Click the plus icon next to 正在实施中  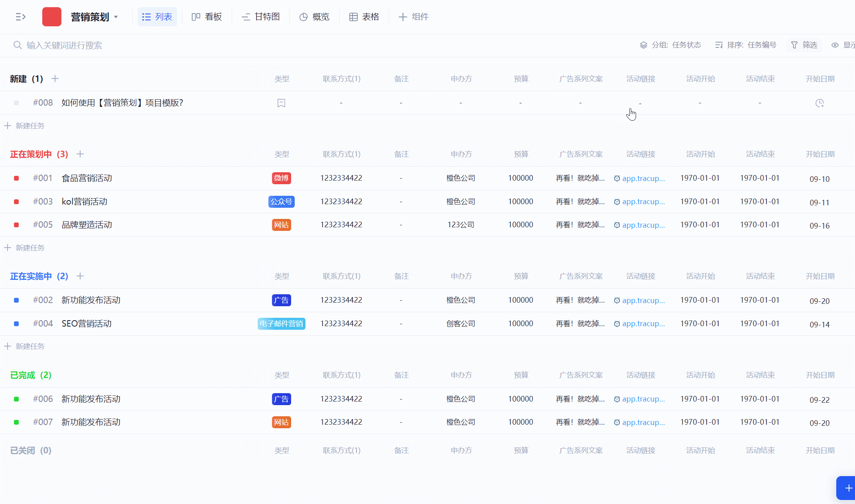[x=80, y=276]
